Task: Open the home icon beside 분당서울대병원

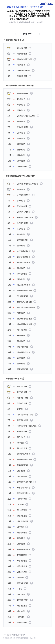Action: 31,127
